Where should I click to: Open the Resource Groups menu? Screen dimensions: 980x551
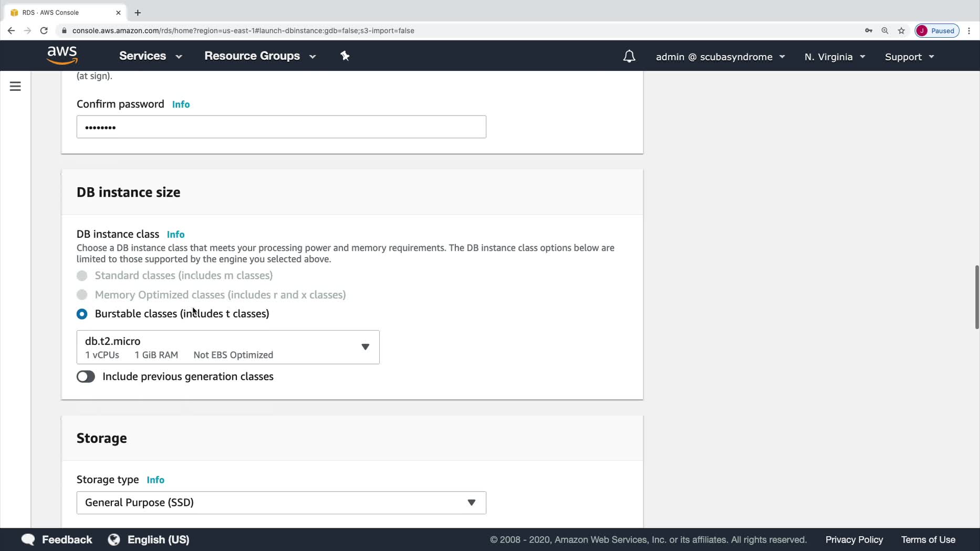(x=260, y=56)
